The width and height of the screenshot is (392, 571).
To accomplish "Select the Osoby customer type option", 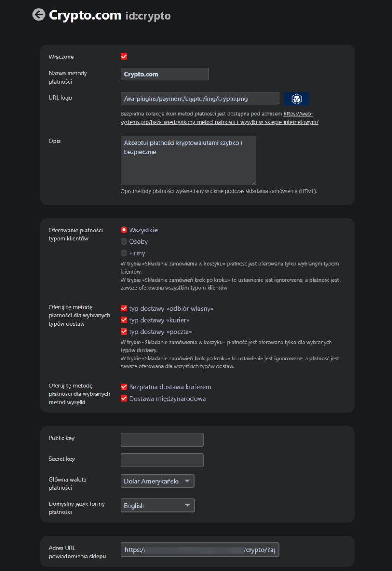I will (x=124, y=242).
